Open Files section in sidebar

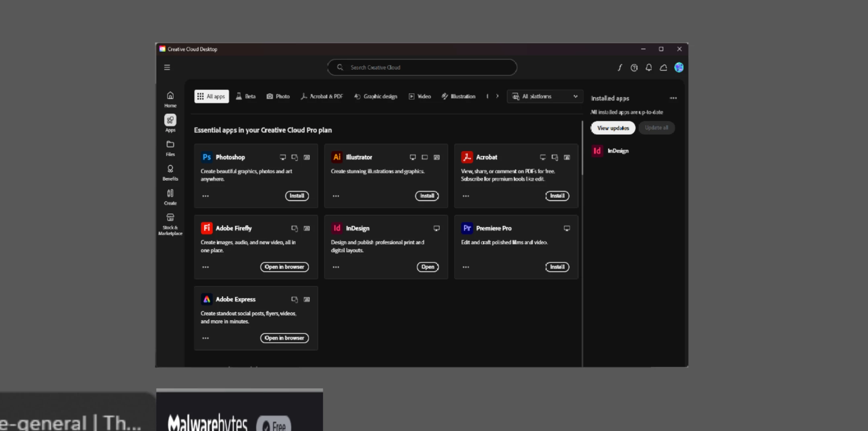(170, 148)
